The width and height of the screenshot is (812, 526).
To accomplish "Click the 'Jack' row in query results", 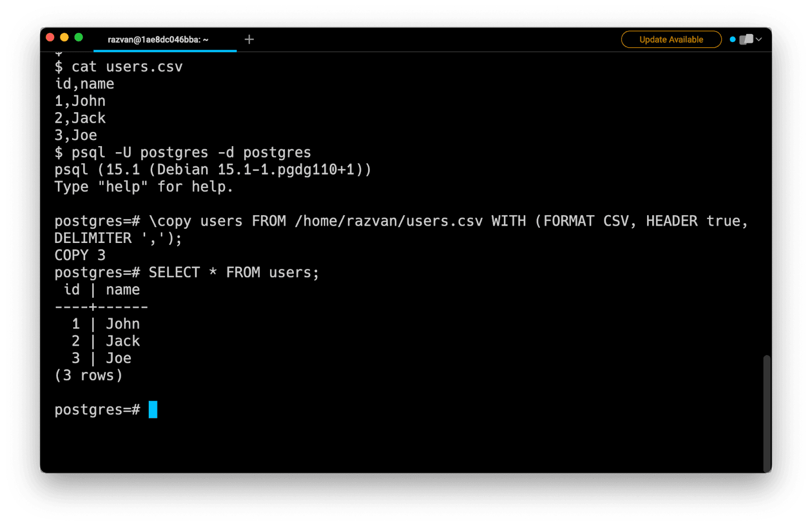I will coord(122,341).
